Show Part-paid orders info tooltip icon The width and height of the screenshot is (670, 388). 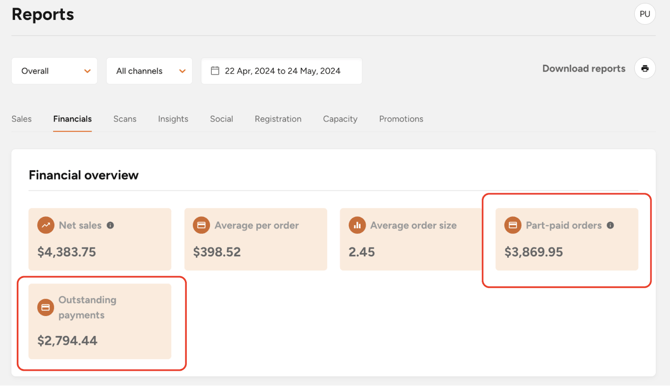click(x=610, y=225)
